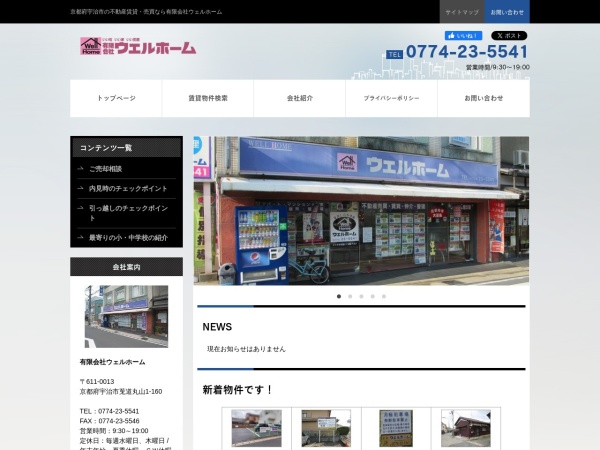Click the Well Home ウェルホーム logo

click(x=138, y=46)
